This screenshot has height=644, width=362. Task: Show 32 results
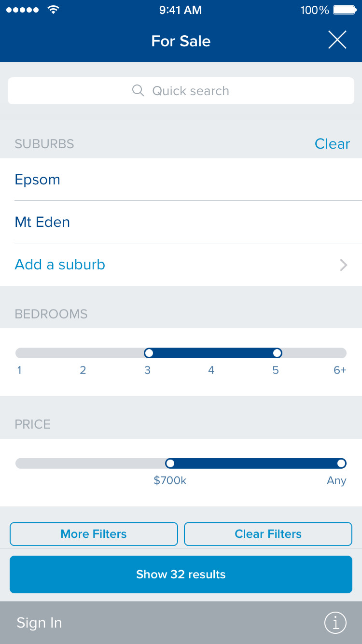coord(181,574)
